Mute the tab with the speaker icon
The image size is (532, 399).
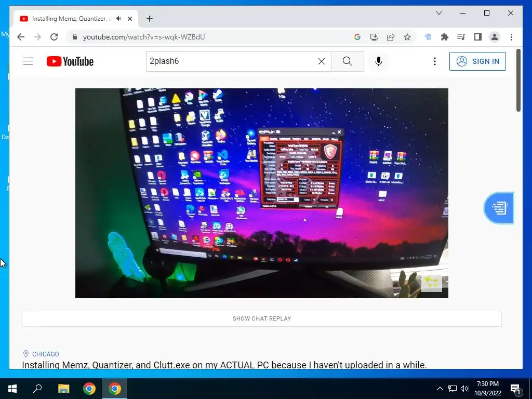tap(119, 19)
